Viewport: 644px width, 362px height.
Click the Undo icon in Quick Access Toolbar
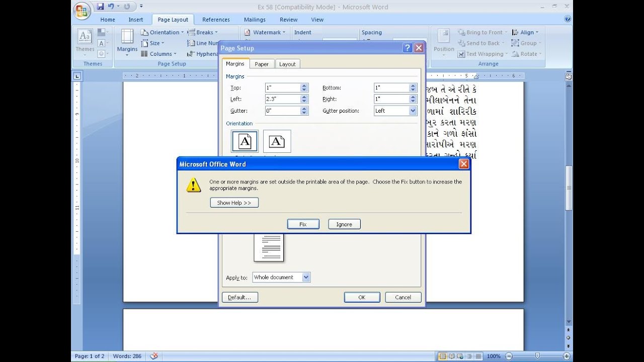tap(111, 7)
